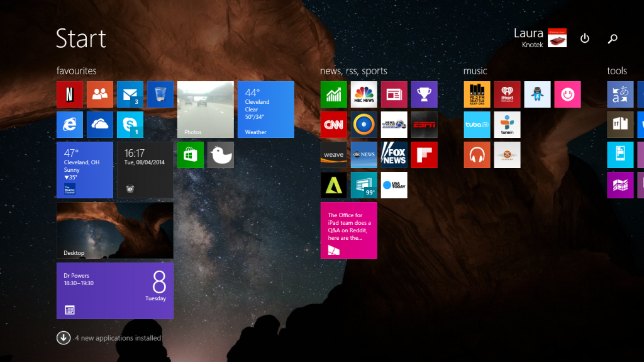Image resolution: width=644 pixels, height=362 pixels.
Task: Open the Translator tile in tools
Action: click(620, 94)
